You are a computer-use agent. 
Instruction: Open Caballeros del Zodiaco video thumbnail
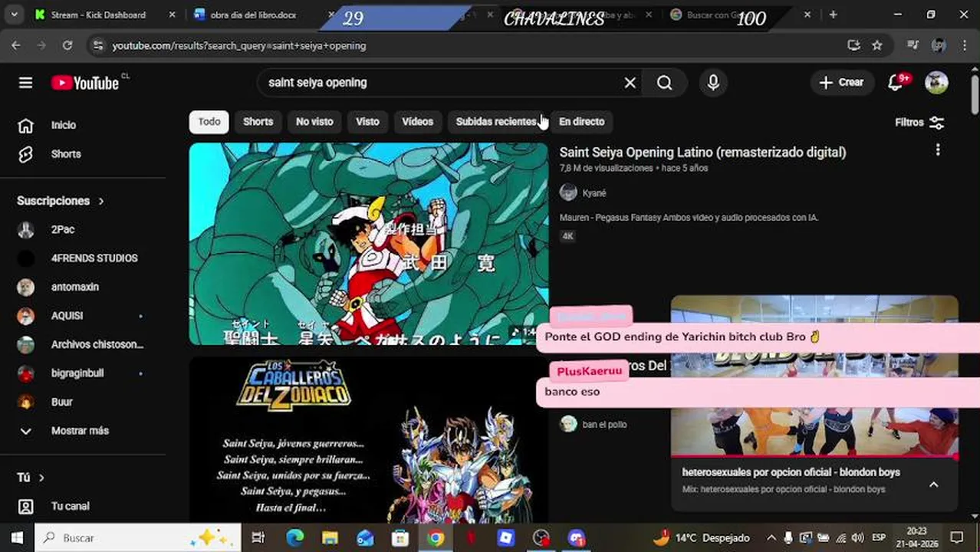point(369,440)
